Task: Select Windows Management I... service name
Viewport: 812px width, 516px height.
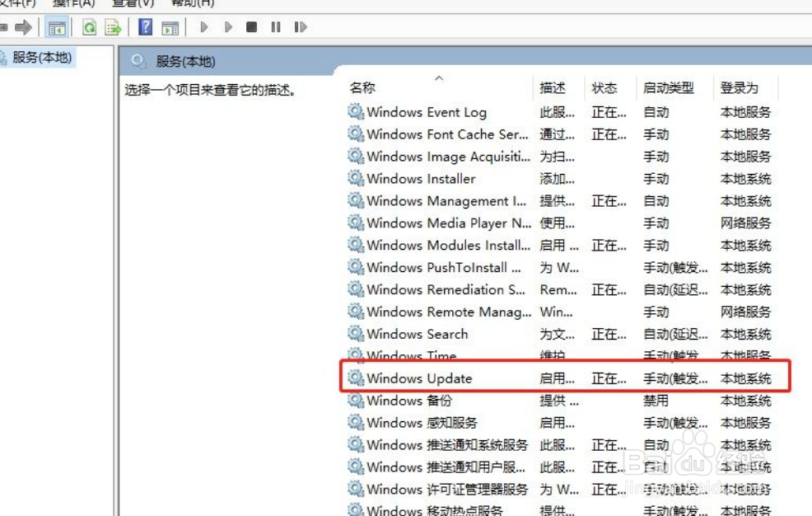Action: 446,201
